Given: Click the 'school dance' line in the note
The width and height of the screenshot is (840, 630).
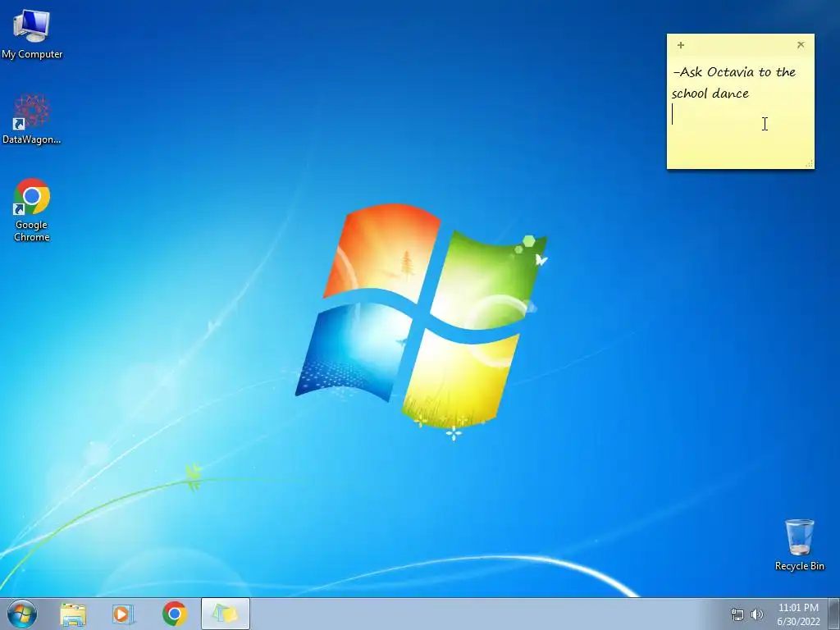Looking at the screenshot, I should (x=710, y=94).
